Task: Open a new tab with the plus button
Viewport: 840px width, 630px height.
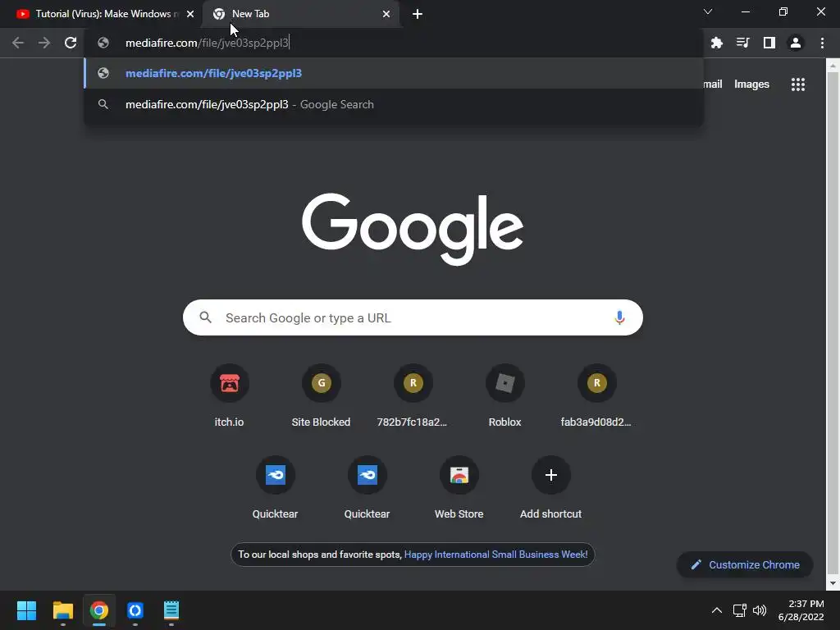Action: tap(418, 14)
